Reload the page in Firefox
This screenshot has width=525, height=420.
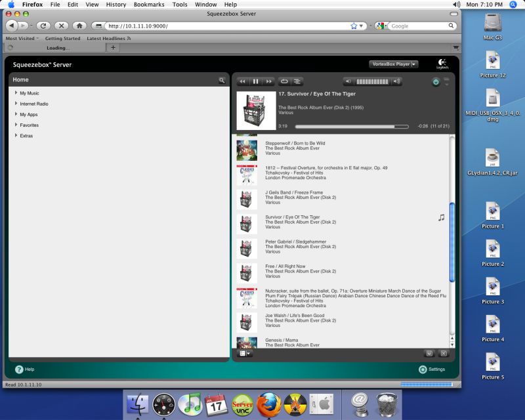point(43,26)
